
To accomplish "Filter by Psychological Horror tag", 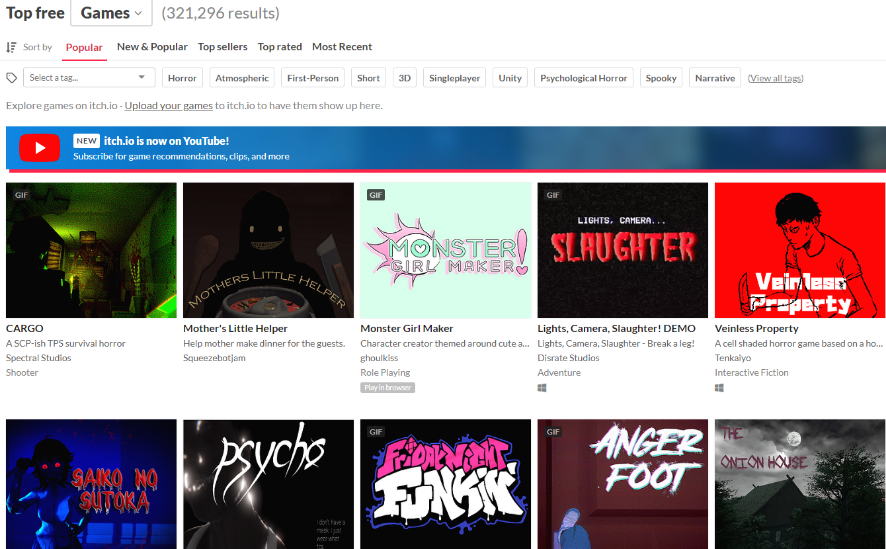I will pyautogui.click(x=584, y=78).
